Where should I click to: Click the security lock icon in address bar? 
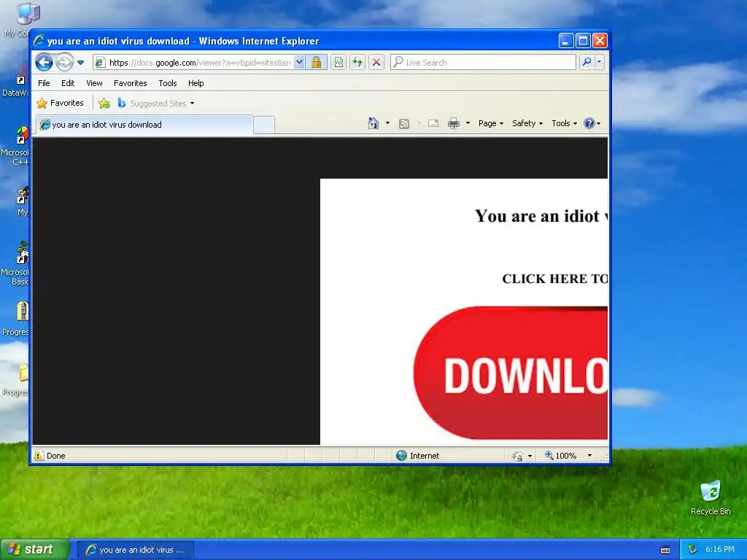pyautogui.click(x=316, y=62)
